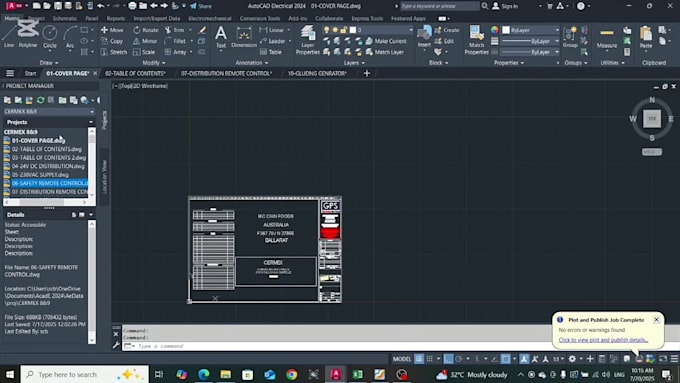Viewport: 680px width, 383px height.
Task: Open the Measure utility
Action: (x=607, y=38)
